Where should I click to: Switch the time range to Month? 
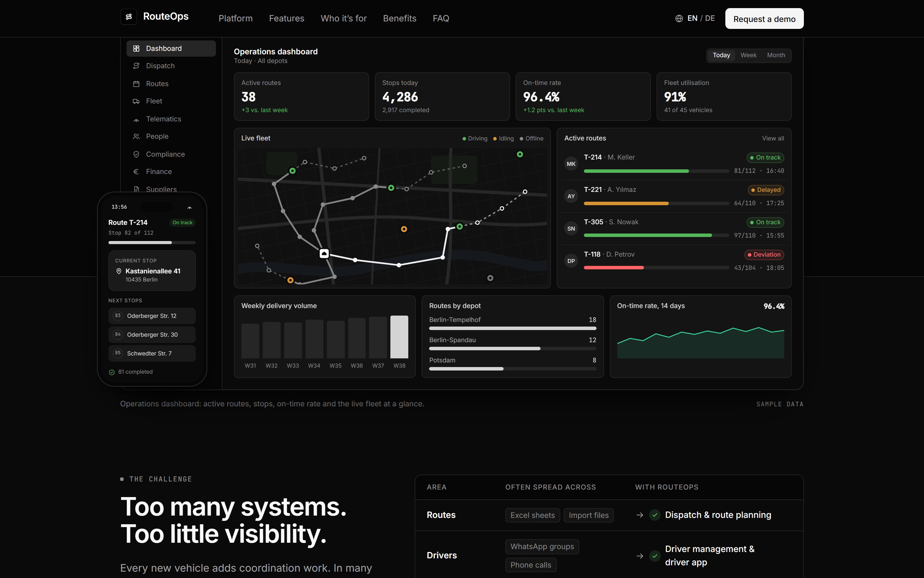click(776, 55)
